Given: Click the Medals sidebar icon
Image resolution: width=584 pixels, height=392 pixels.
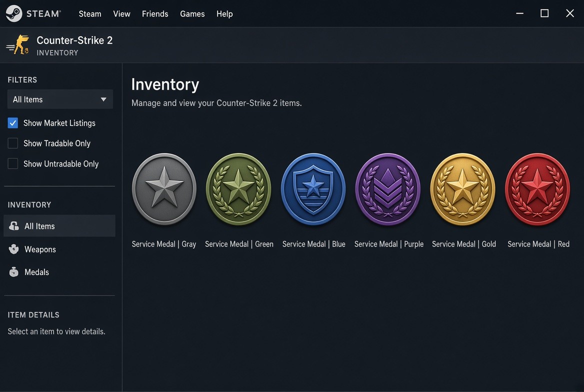Looking at the screenshot, I should pyautogui.click(x=14, y=272).
